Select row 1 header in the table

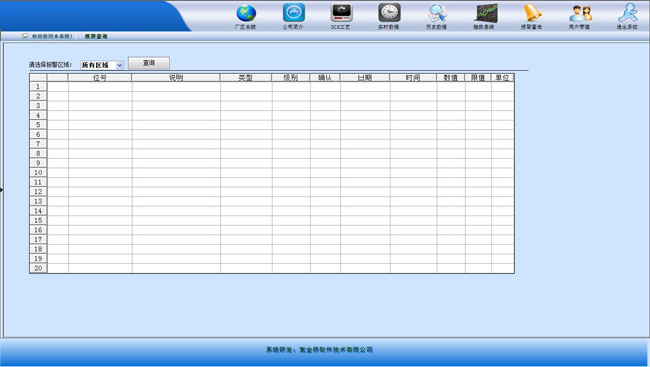(38, 86)
